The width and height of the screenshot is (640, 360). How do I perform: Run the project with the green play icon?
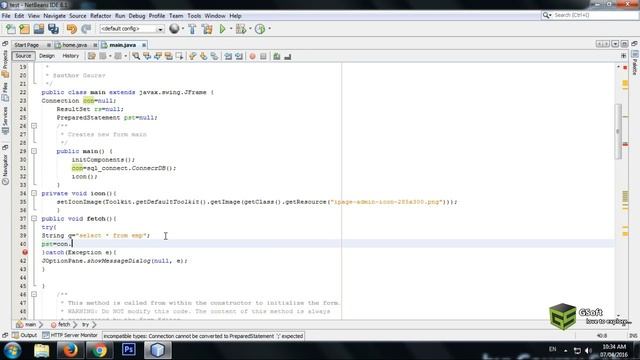222,29
